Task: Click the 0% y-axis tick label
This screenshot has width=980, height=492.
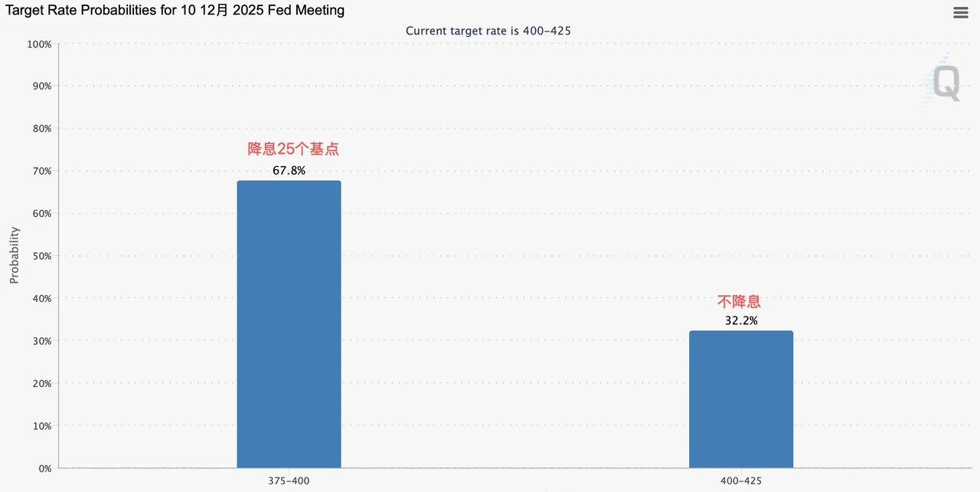Action: (x=44, y=468)
